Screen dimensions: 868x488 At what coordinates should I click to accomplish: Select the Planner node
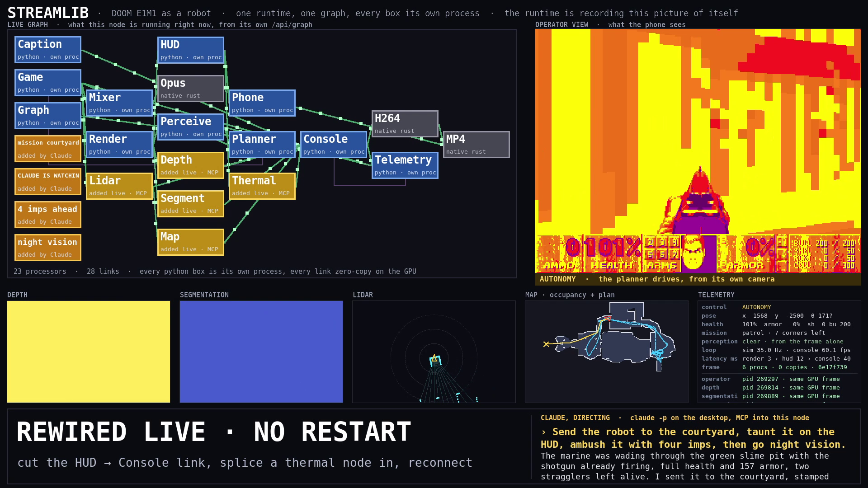pos(262,145)
